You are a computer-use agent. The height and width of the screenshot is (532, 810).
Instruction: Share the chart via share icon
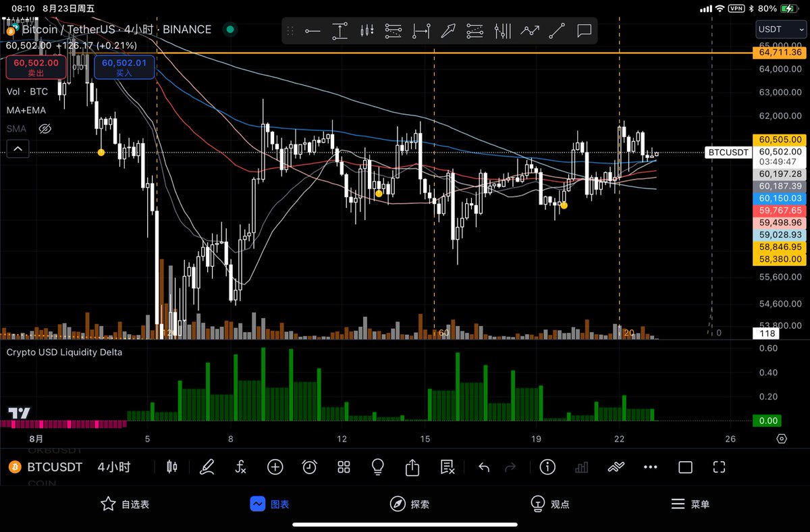412,467
